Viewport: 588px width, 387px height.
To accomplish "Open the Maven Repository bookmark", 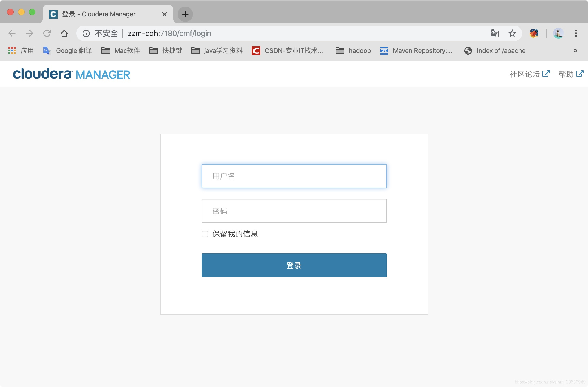I will pos(416,50).
